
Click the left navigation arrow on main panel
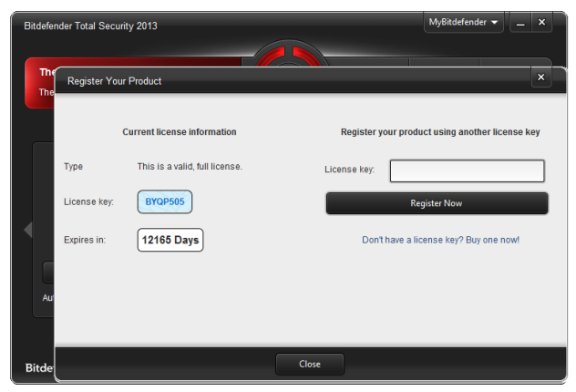pos(28,229)
